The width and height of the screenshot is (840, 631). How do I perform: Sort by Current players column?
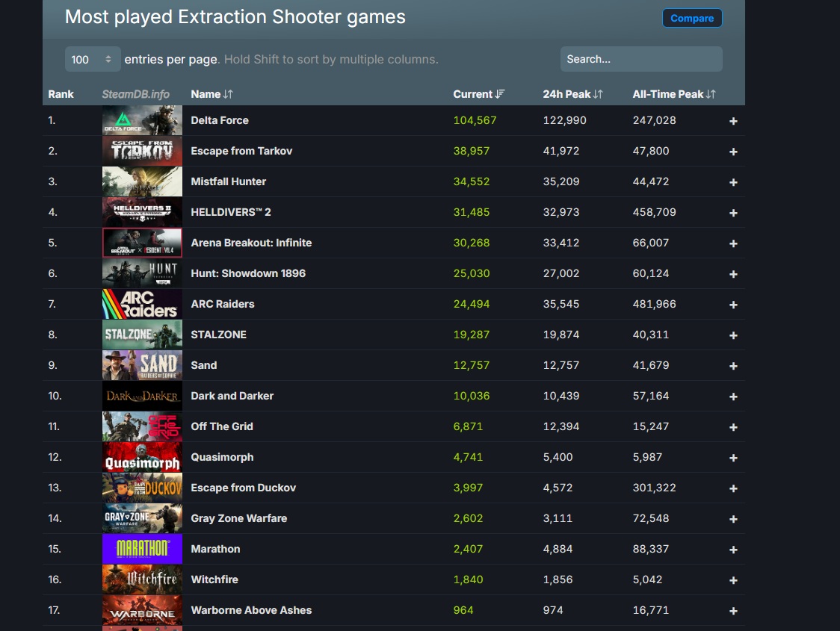point(478,94)
